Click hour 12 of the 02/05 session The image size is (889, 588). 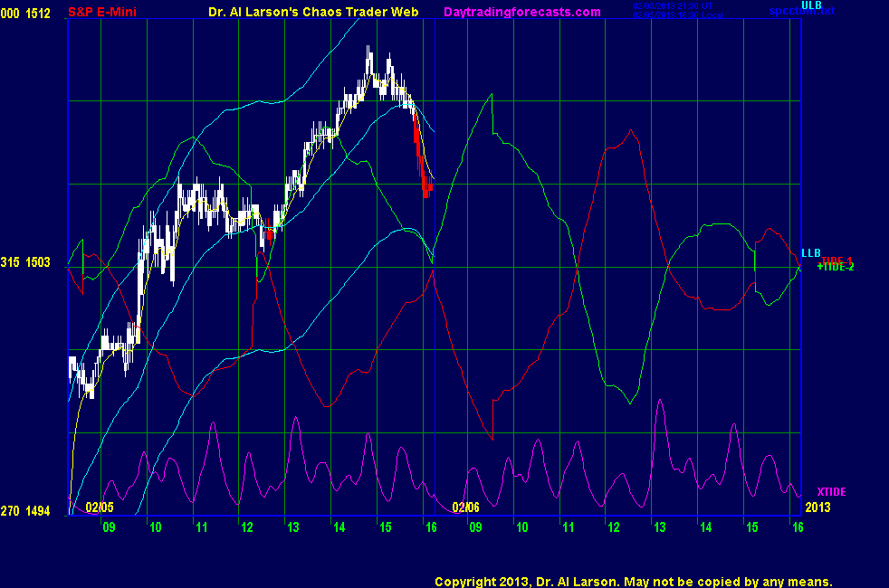tap(247, 527)
